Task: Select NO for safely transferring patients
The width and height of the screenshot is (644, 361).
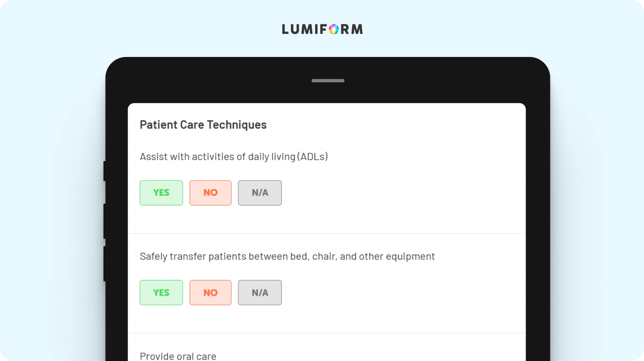Action: [210, 292]
